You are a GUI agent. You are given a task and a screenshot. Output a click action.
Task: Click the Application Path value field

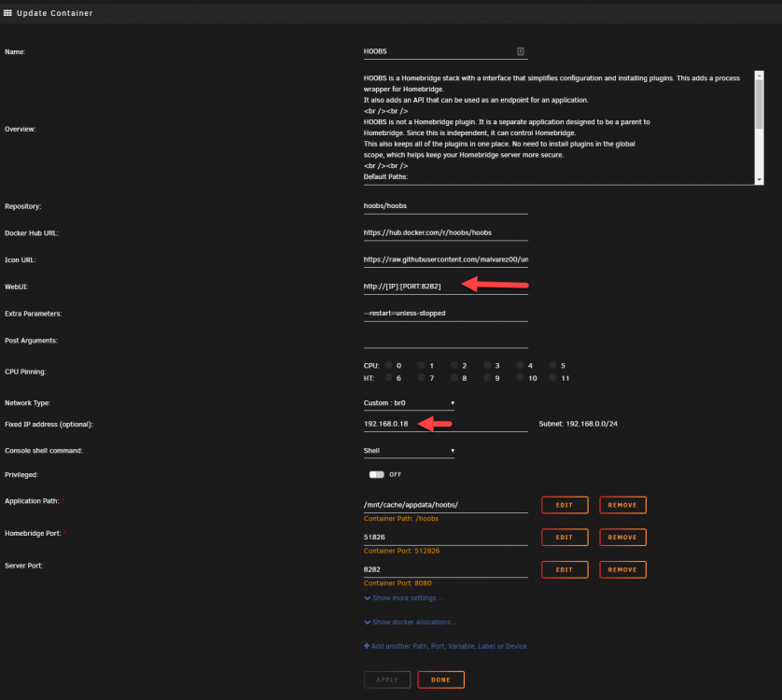tap(445, 505)
